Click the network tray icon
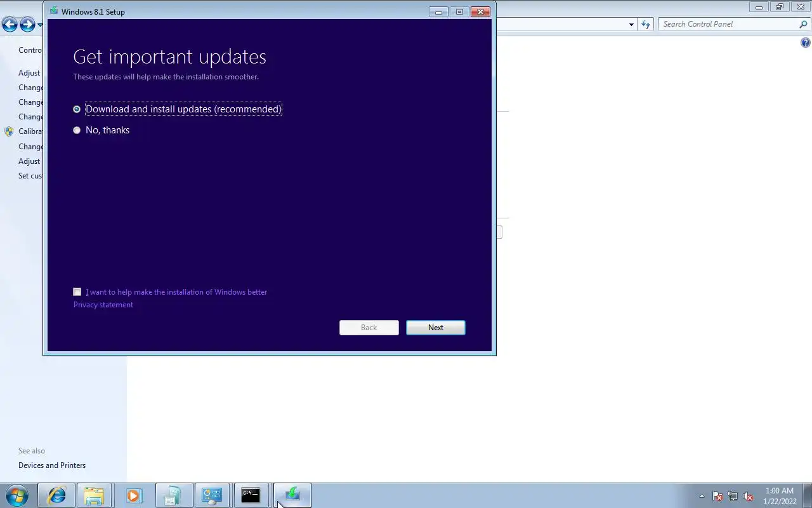Image resolution: width=812 pixels, height=508 pixels. [733, 497]
